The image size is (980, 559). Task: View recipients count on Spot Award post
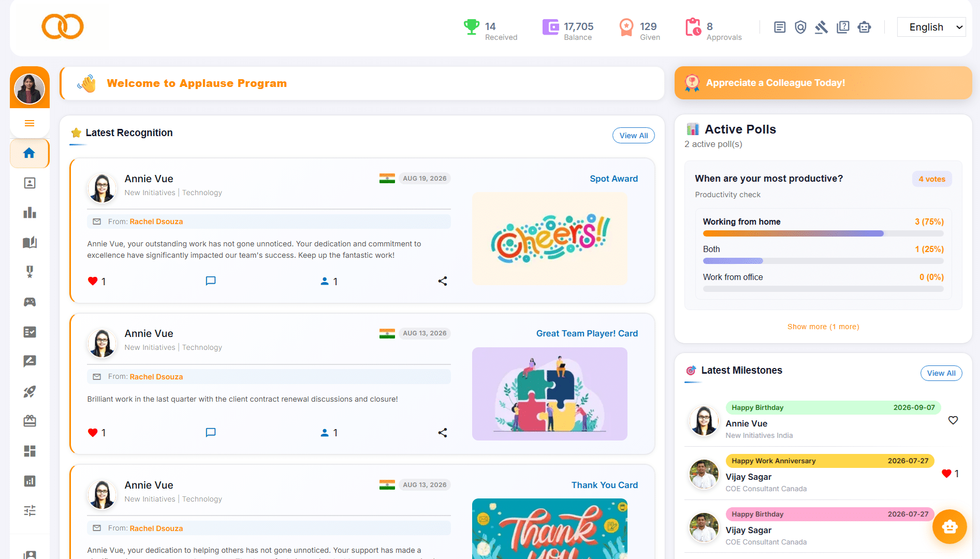coord(329,281)
